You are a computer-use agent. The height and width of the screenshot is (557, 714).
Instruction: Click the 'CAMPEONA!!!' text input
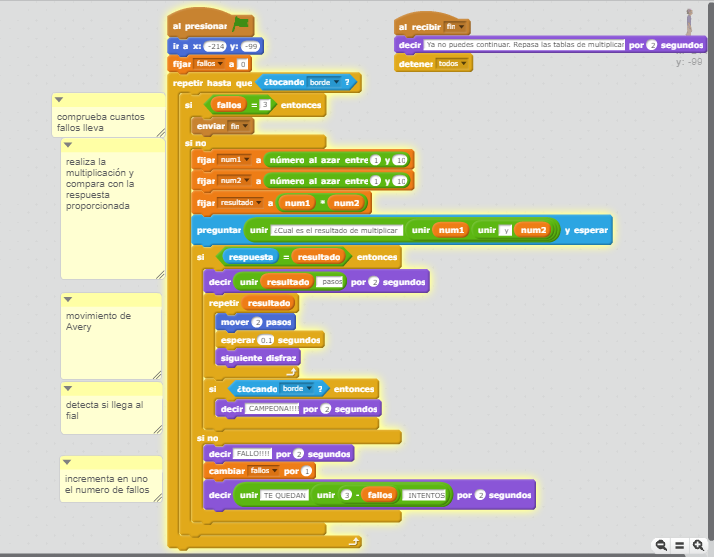pyautogui.click(x=272, y=409)
